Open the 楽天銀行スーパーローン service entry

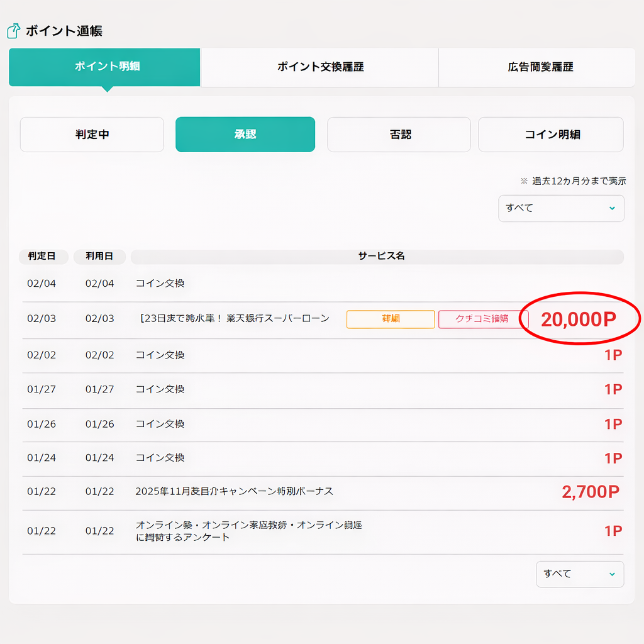(233, 319)
